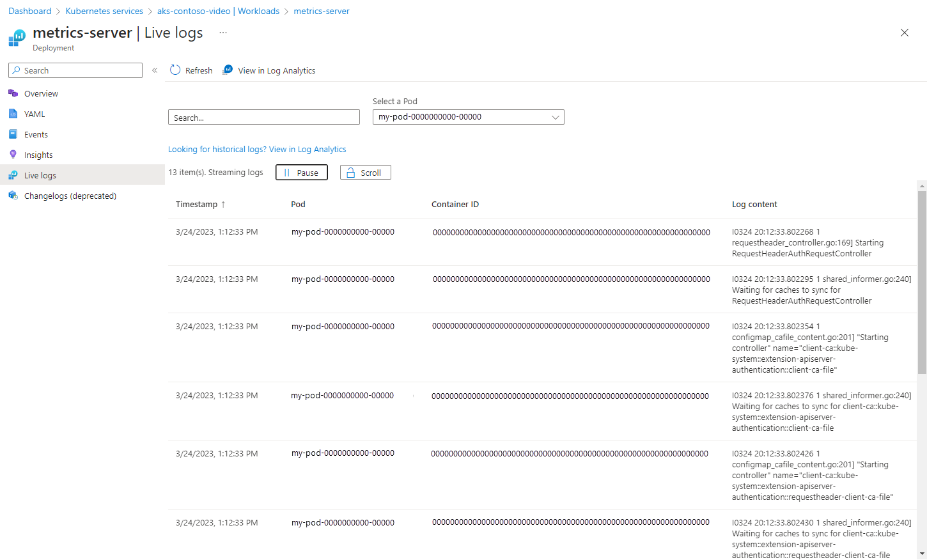Click the pause bars icon

(287, 173)
